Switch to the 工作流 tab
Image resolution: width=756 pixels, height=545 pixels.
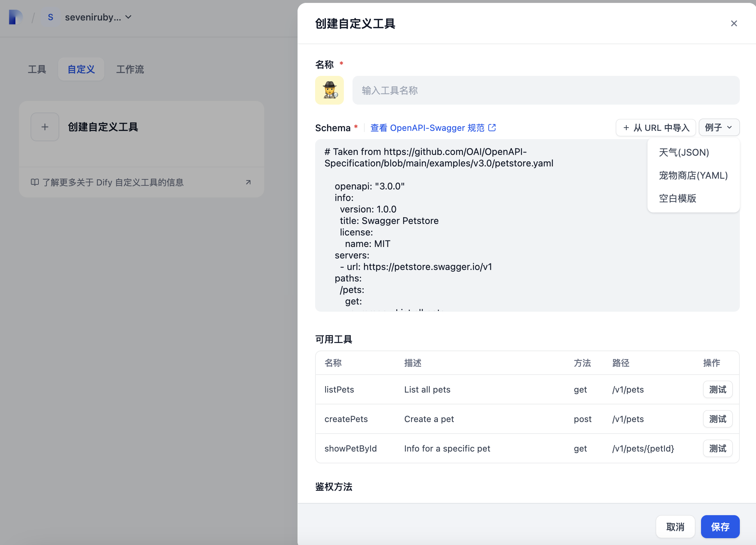(130, 69)
